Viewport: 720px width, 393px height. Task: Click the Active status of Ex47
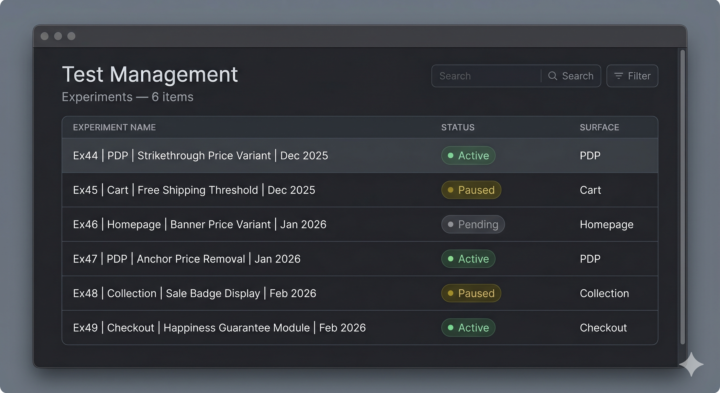468,259
